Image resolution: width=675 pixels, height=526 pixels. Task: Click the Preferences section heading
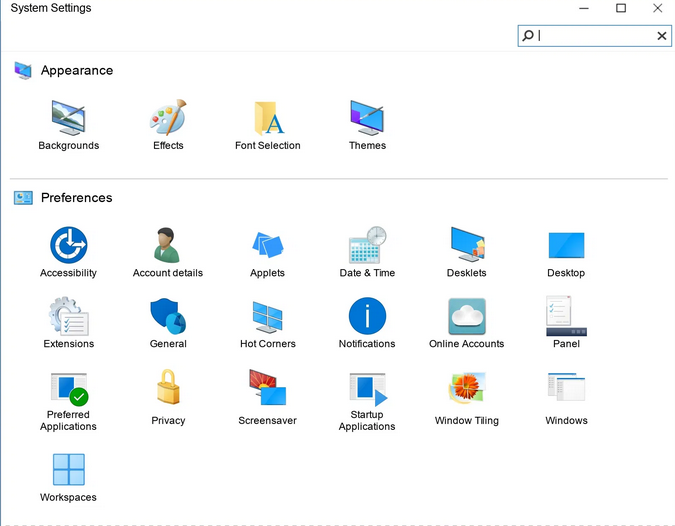pos(77,198)
